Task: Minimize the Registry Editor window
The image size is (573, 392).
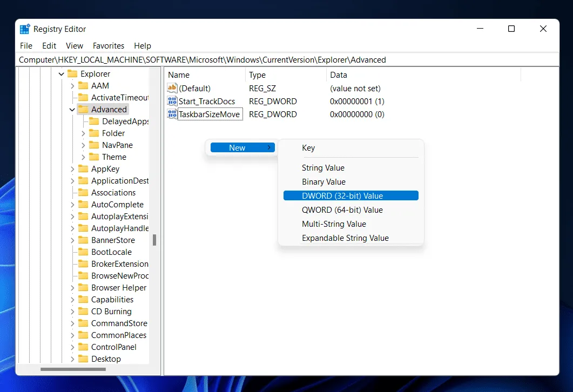Action: [480, 29]
